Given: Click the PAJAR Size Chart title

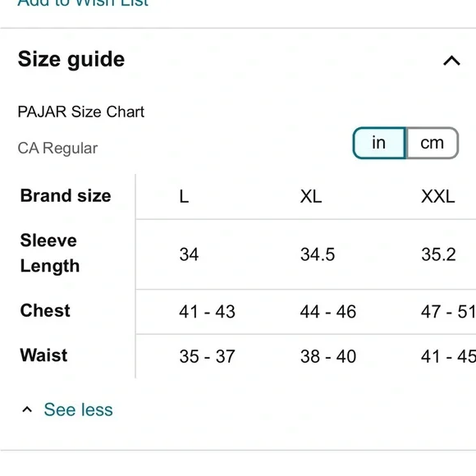Looking at the screenshot, I should tap(81, 112).
